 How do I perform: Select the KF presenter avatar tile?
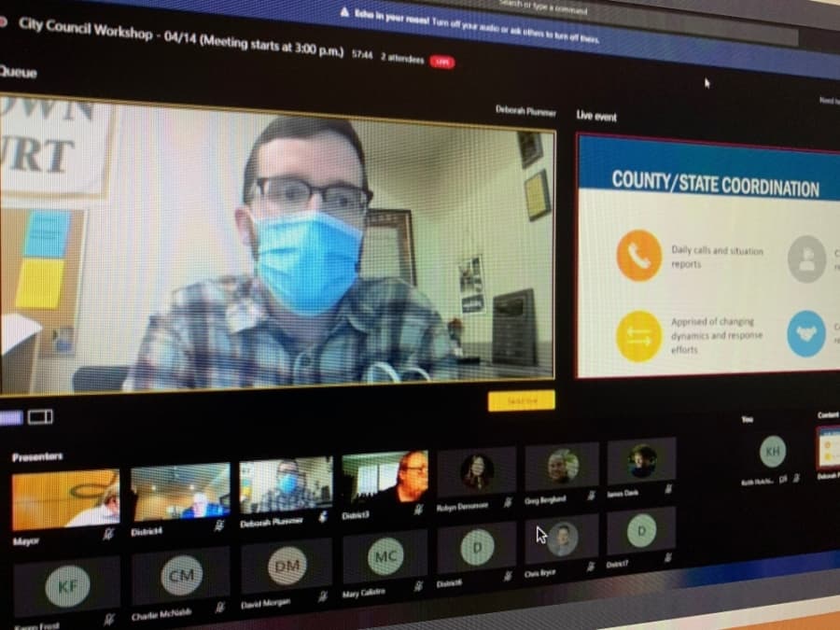67,586
